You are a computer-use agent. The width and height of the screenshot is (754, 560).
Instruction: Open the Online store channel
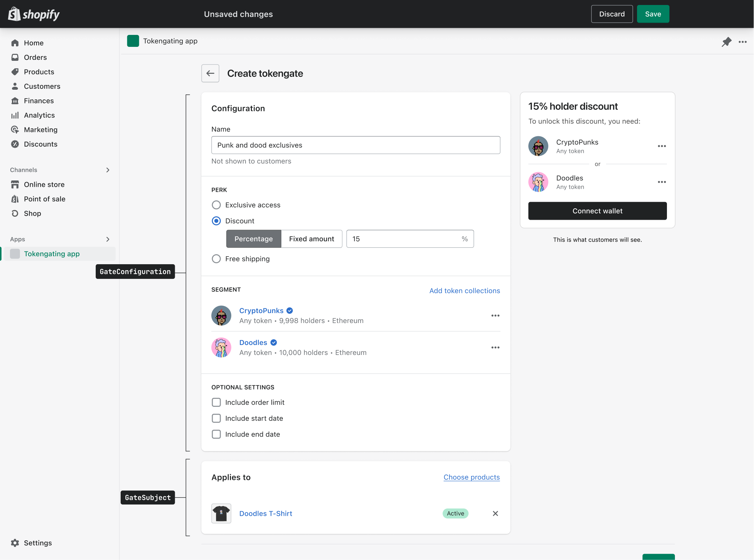click(44, 184)
